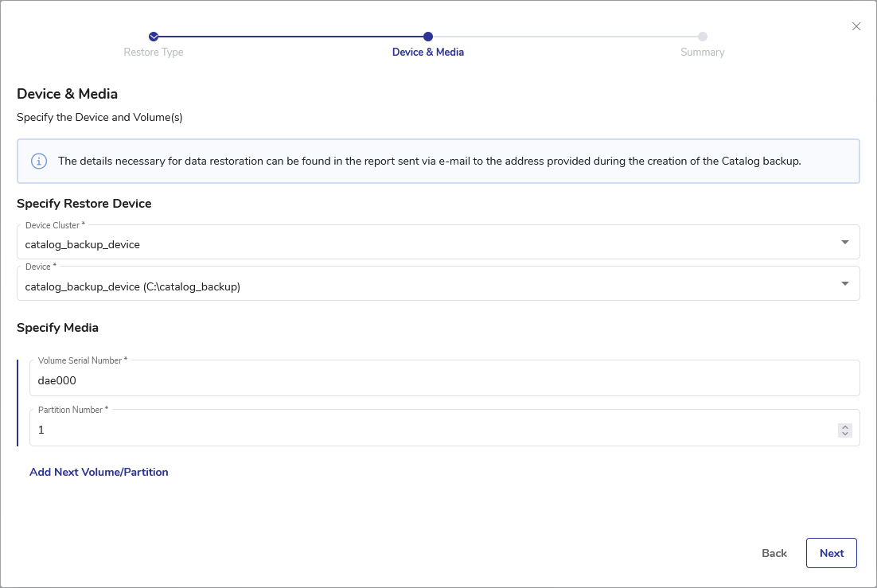Click the Summary step circle indicator
877x588 pixels.
pos(703,37)
